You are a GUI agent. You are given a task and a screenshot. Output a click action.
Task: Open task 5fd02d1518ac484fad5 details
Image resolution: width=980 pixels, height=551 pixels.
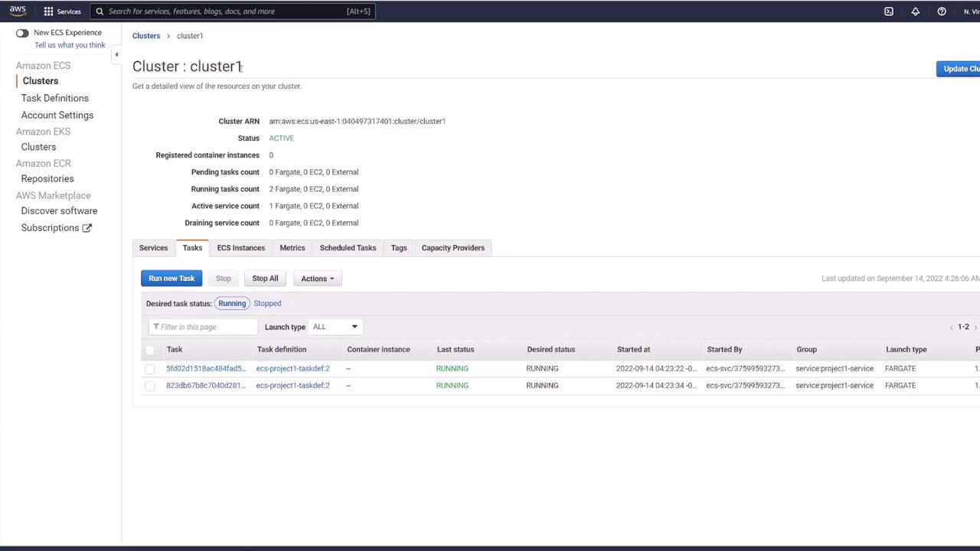point(206,369)
